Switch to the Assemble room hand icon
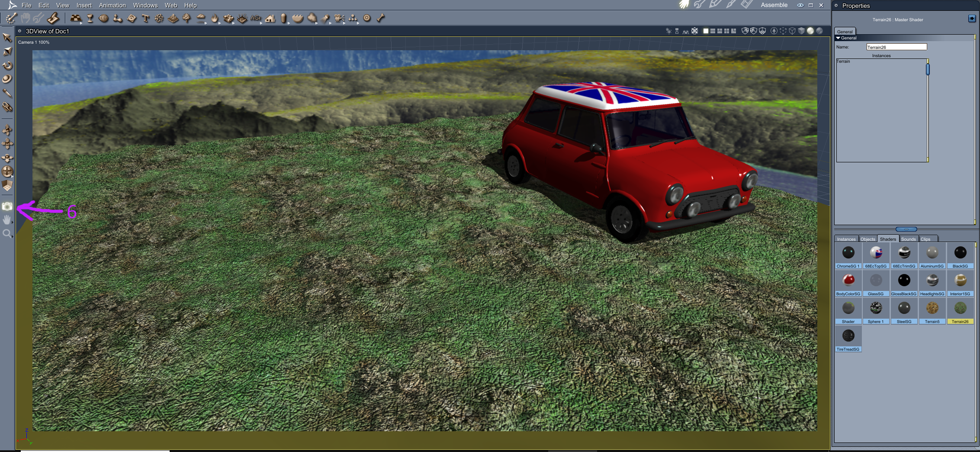 [x=684, y=5]
